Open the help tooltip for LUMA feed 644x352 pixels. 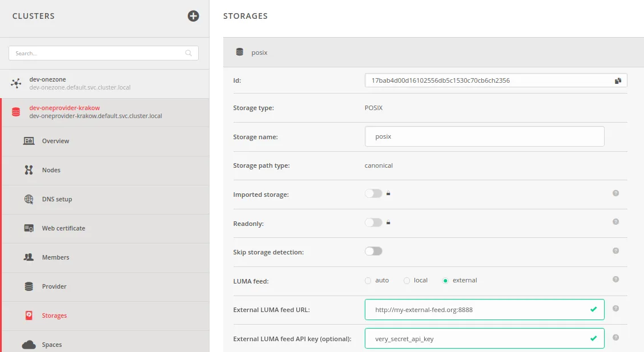point(615,279)
